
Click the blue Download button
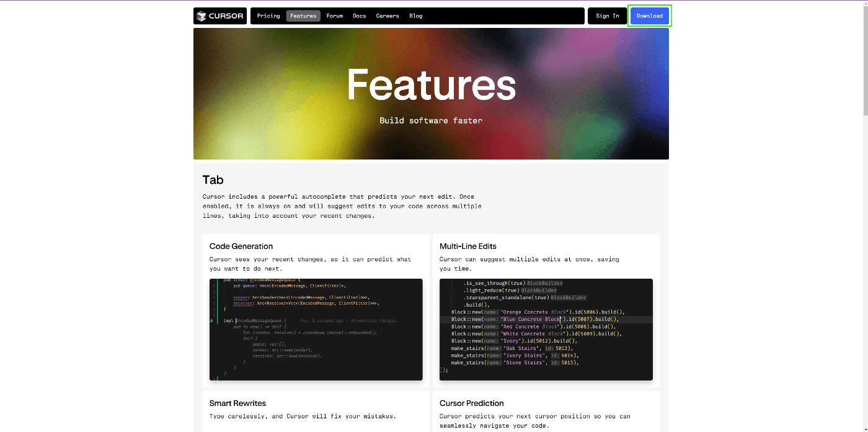(650, 16)
